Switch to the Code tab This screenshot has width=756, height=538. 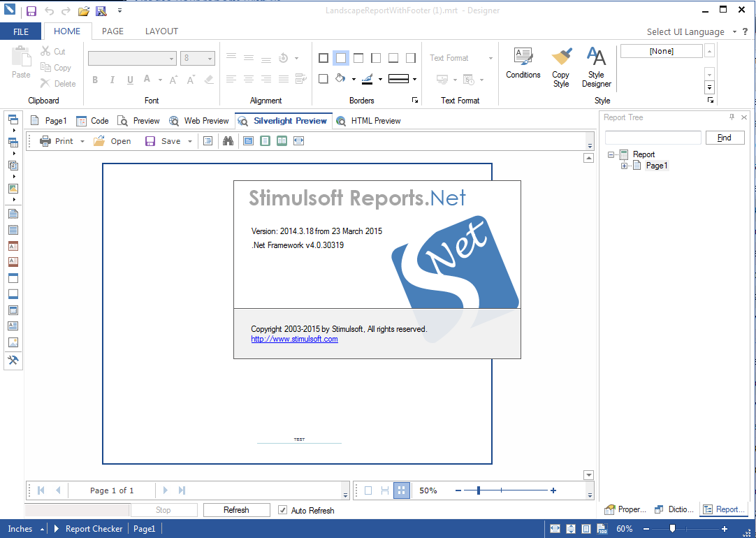tap(92, 120)
